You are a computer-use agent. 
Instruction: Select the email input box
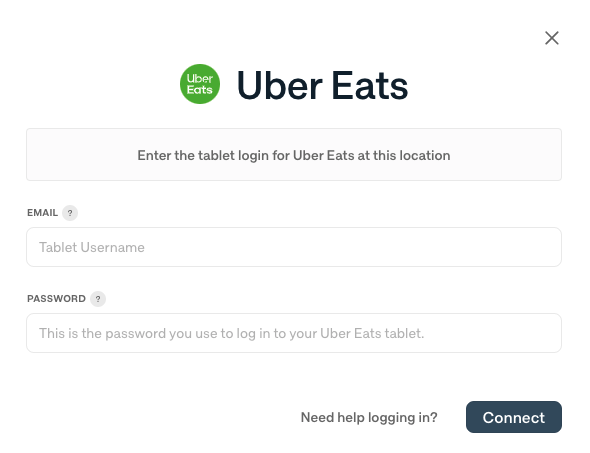point(294,247)
